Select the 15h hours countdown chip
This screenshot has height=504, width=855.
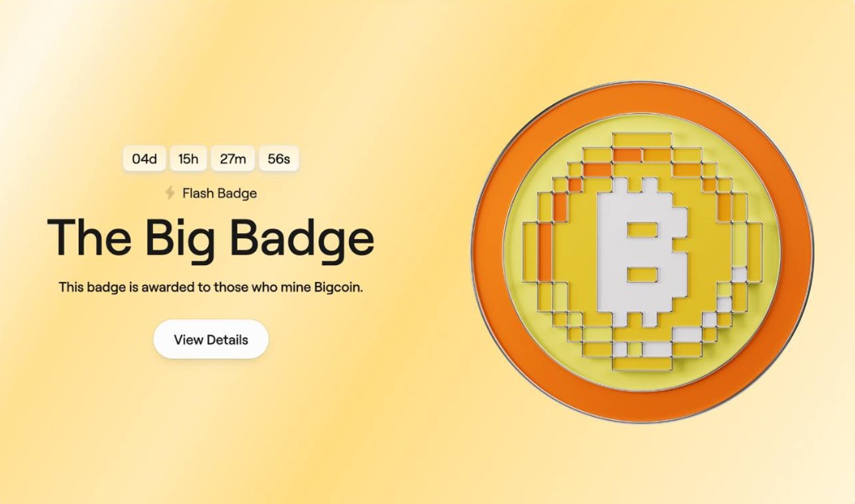(x=188, y=158)
